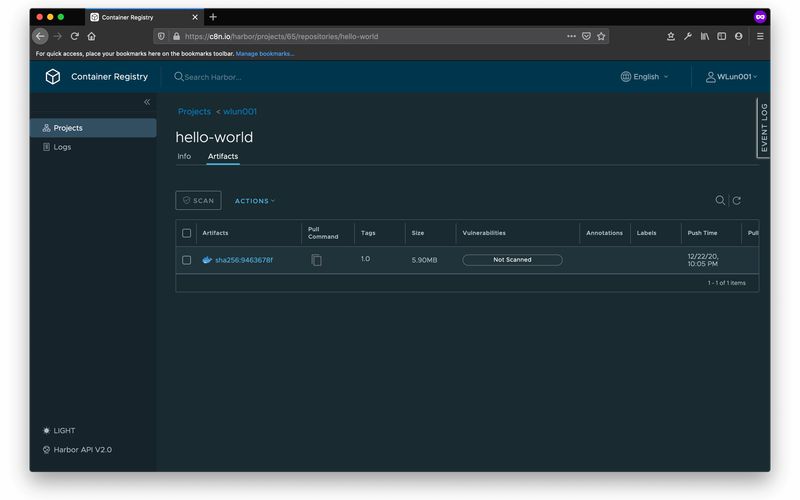Open artifact sha256:9463678f link
The image size is (800, 500).
[x=244, y=260]
